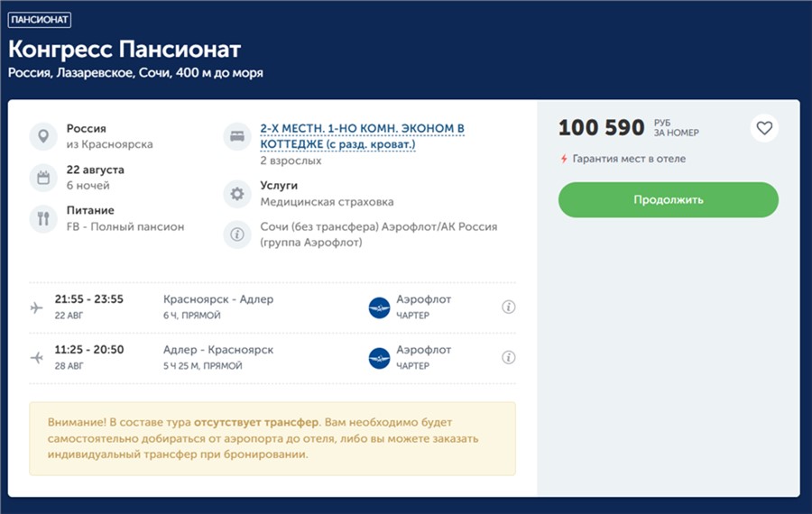Click the gear icon next to Услуги
Image resolution: width=812 pixels, height=514 pixels.
[237, 194]
